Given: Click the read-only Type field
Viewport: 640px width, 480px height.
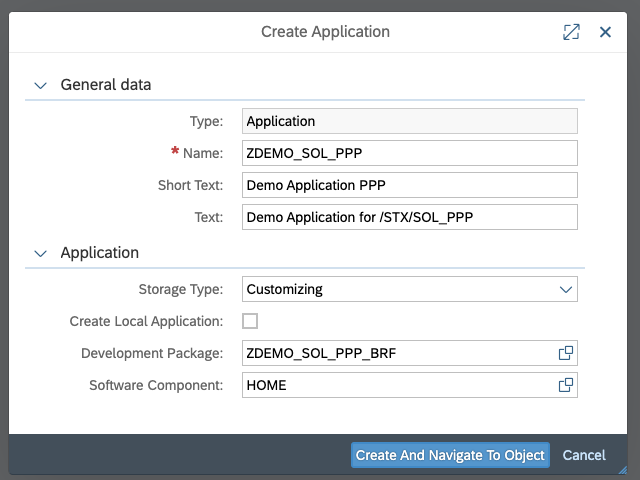Looking at the screenshot, I should click(x=410, y=121).
